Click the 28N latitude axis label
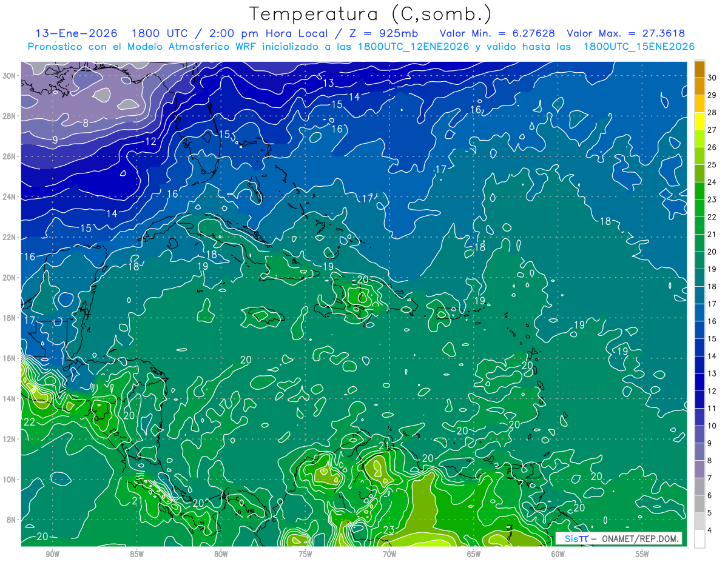The image size is (728, 562). [x=10, y=116]
